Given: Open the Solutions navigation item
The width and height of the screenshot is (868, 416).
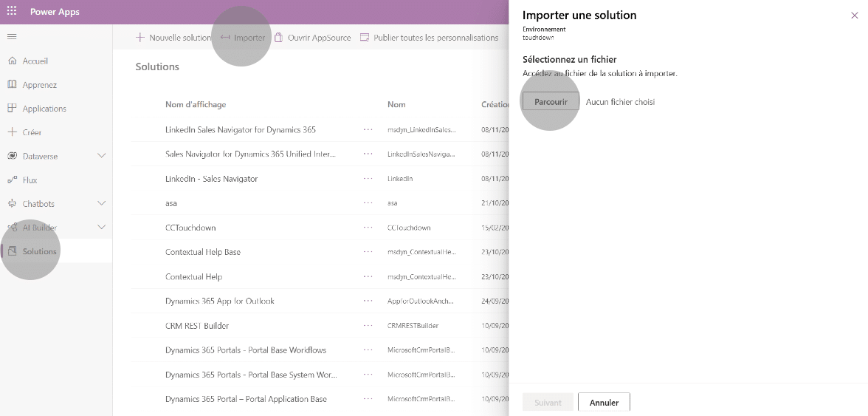Looking at the screenshot, I should (x=39, y=251).
